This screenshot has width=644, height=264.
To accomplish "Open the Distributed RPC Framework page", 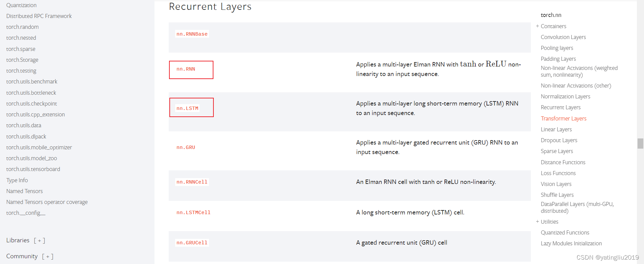I will [x=39, y=16].
